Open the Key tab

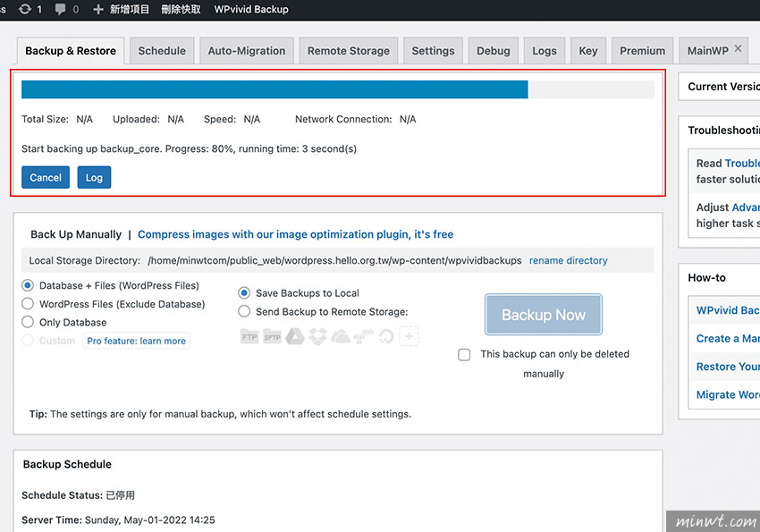pyautogui.click(x=588, y=51)
